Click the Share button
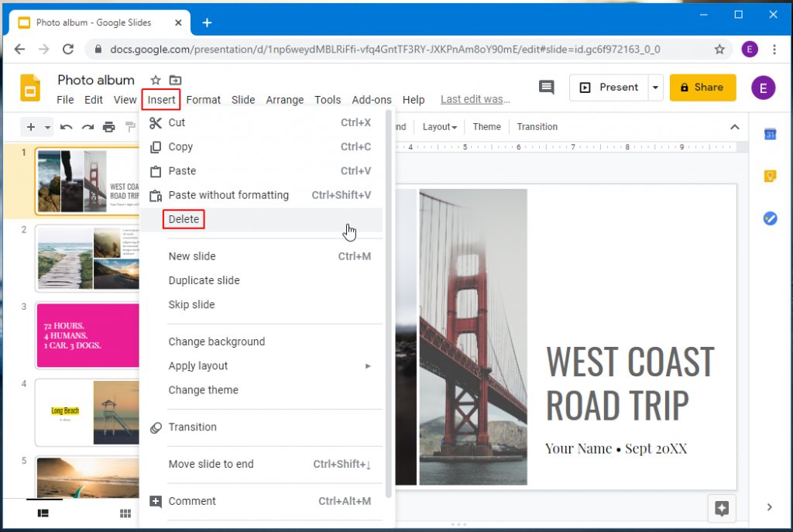Screen dimensions: 793x532 click(x=702, y=88)
